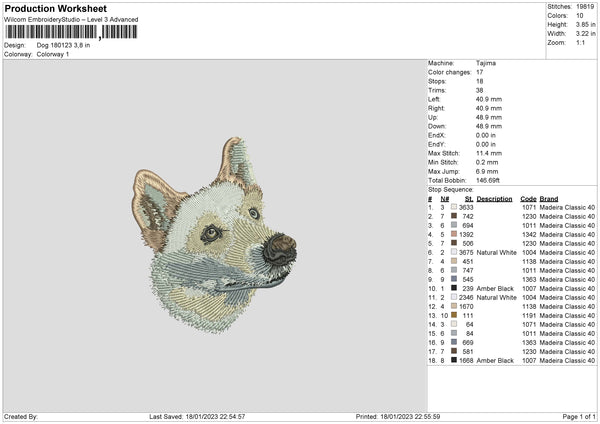The image size is (600, 424).
Task: Click the Stop Sequence label
Action: coord(448,188)
